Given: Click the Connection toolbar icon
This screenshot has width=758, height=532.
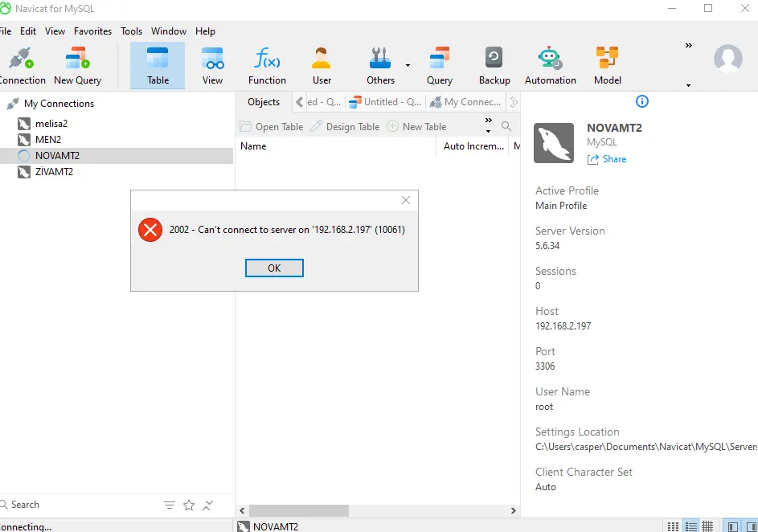Looking at the screenshot, I should (x=22, y=66).
